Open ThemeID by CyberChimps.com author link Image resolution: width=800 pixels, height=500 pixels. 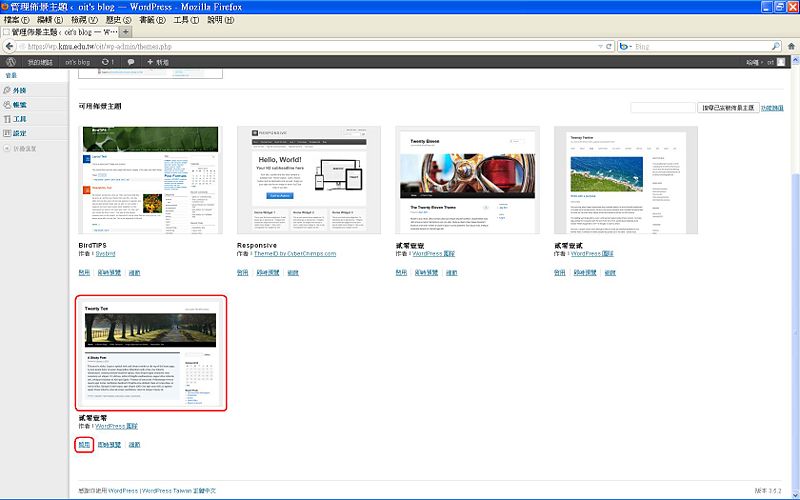tap(295, 254)
